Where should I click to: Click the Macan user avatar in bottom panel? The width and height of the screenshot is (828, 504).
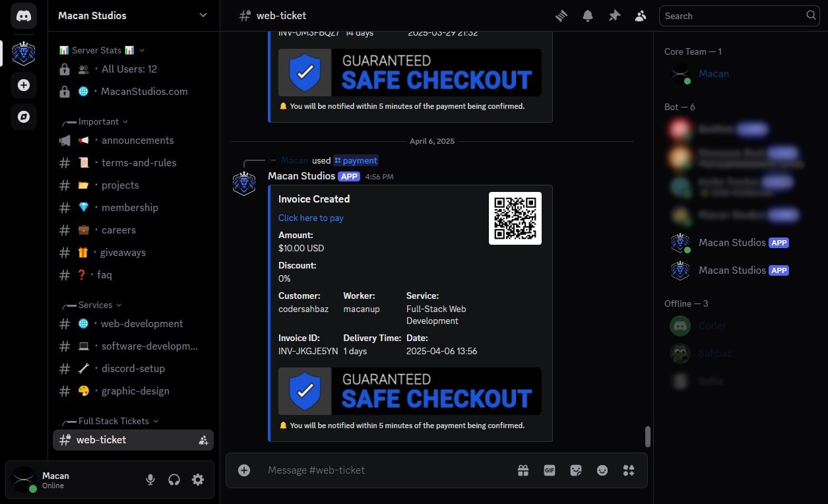pyautogui.click(x=24, y=480)
